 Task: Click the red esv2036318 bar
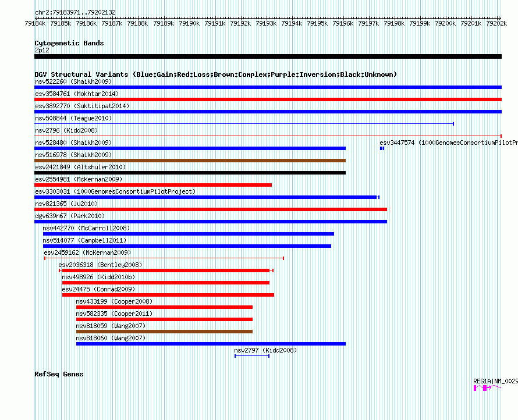[x=166, y=270]
